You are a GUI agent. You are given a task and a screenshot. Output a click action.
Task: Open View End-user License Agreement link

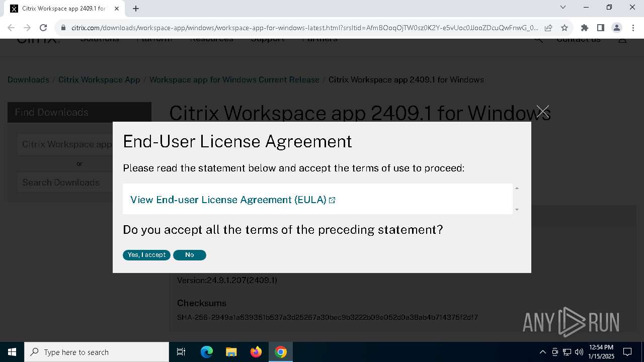[232, 200]
